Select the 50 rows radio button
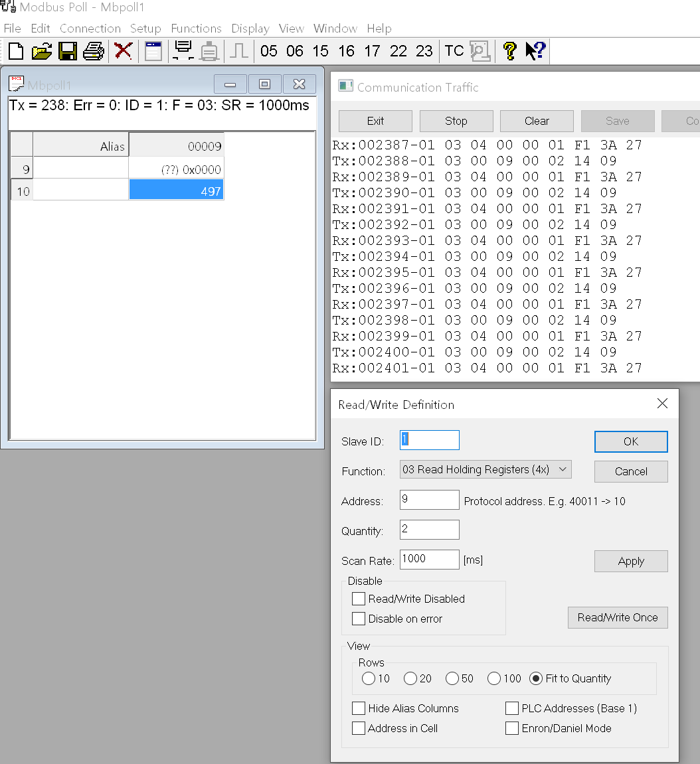Screen dimensions: 700x764 click(452, 678)
